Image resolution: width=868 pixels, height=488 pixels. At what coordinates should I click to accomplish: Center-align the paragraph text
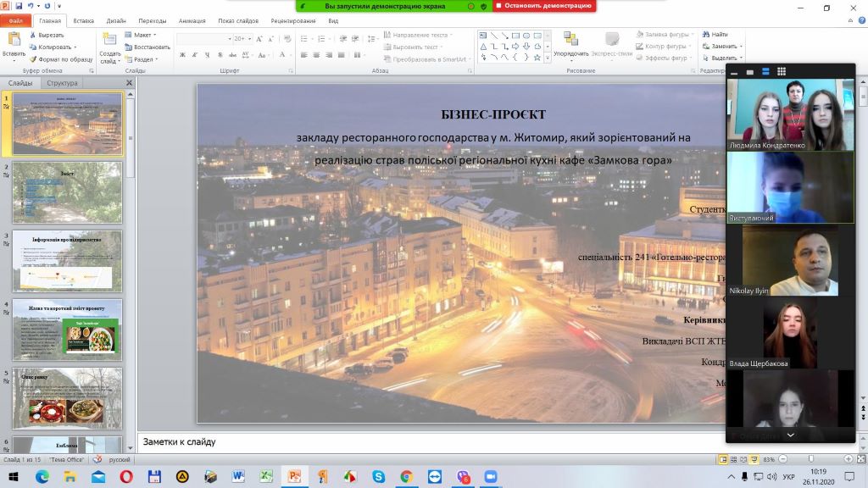pos(316,55)
